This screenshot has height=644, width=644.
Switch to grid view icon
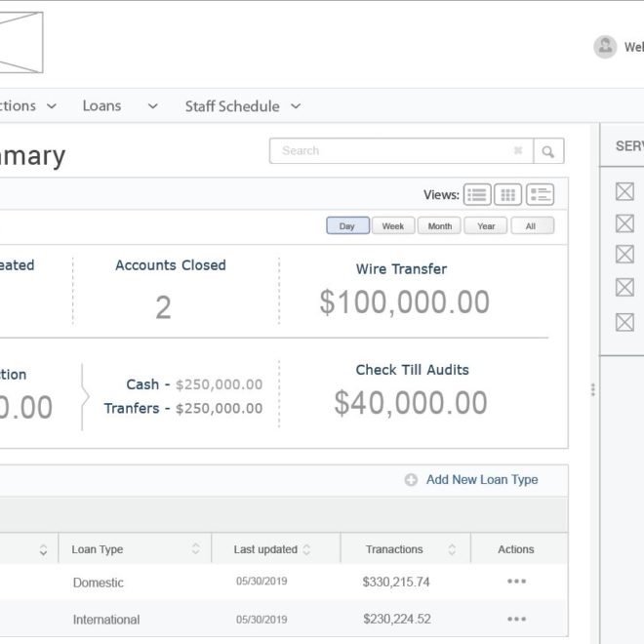click(x=508, y=194)
